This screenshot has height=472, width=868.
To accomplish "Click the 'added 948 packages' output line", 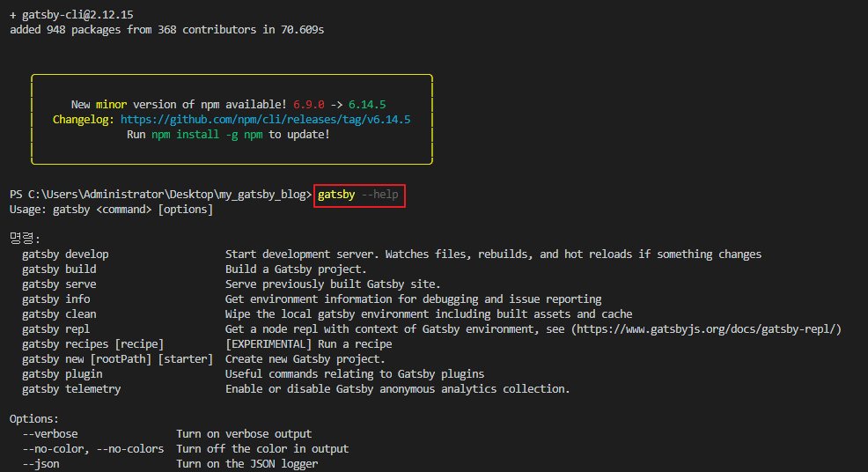I will tap(166, 30).
